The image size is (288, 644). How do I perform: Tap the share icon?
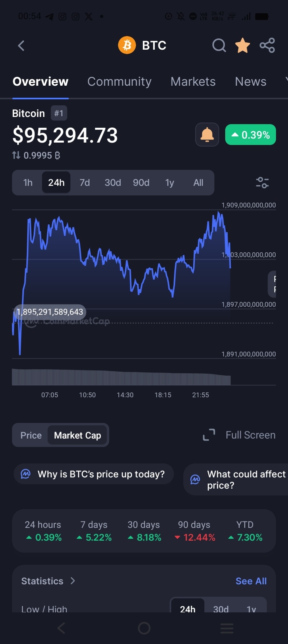(267, 45)
